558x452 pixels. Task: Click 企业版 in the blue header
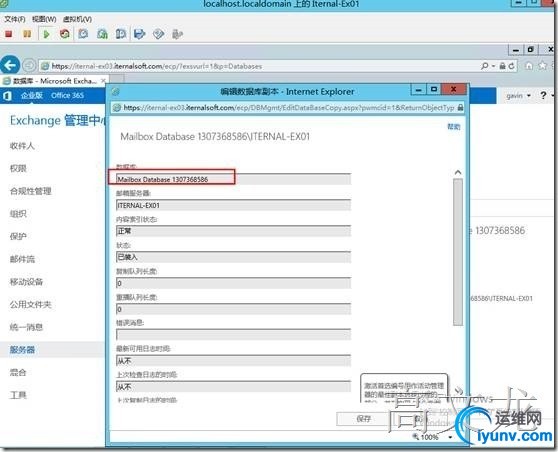pos(32,95)
